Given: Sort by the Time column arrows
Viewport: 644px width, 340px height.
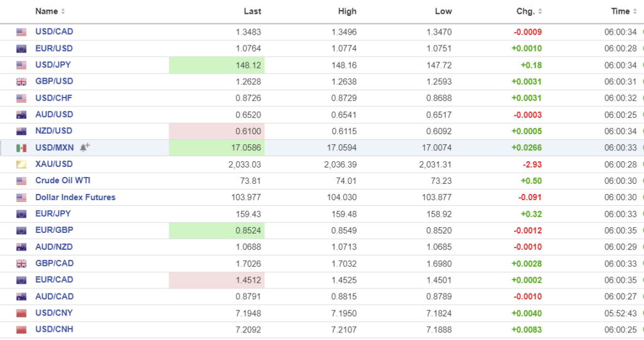Looking at the screenshot, I should [x=635, y=11].
